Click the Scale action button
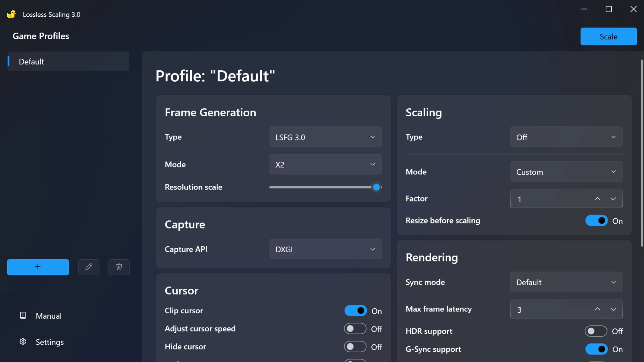This screenshot has width=644, height=362. pyautogui.click(x=608, y=36)
